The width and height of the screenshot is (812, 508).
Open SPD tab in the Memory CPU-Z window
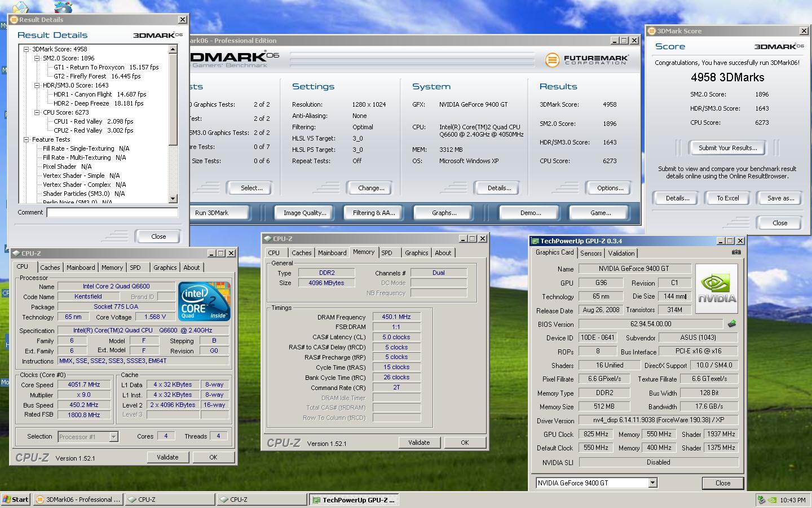[387, 253]
